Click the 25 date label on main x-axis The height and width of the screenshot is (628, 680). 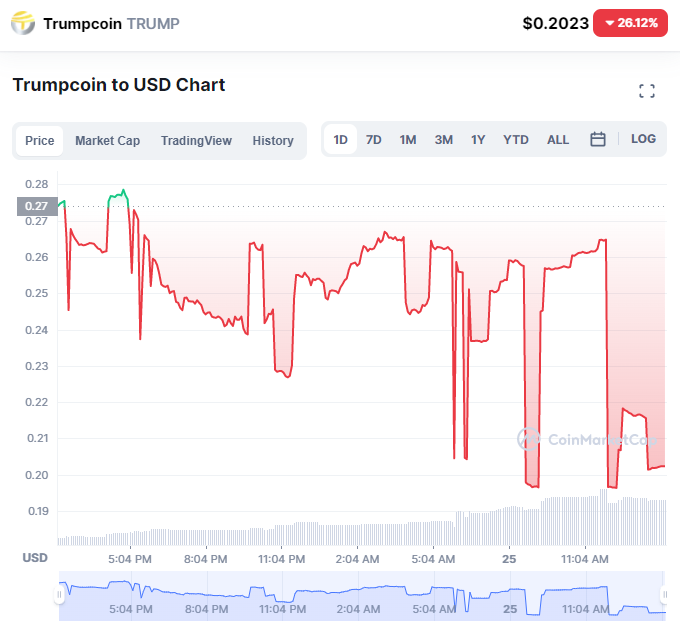pyautogui.click(x=509, y=559)
